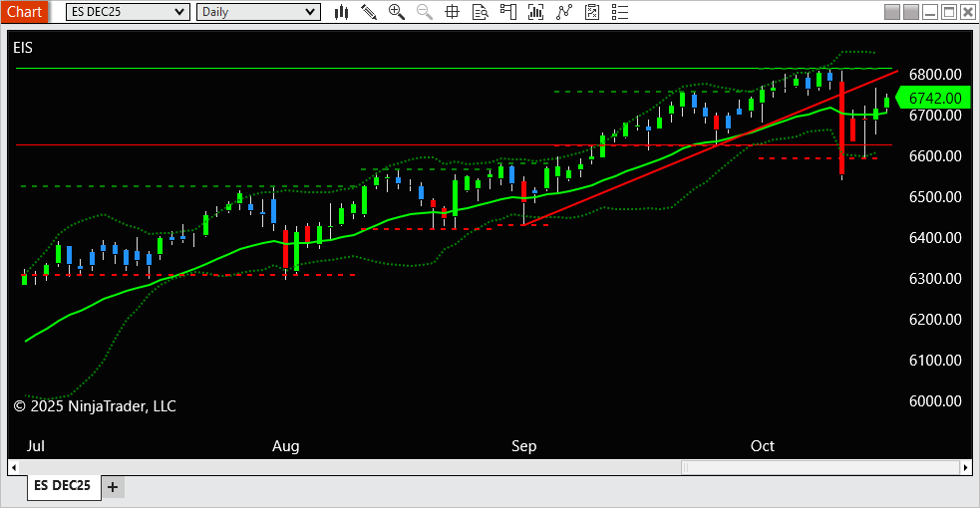Select the drawing tools pencil icon
Viewport: 980px width, 508px height.
pos(369,12)
